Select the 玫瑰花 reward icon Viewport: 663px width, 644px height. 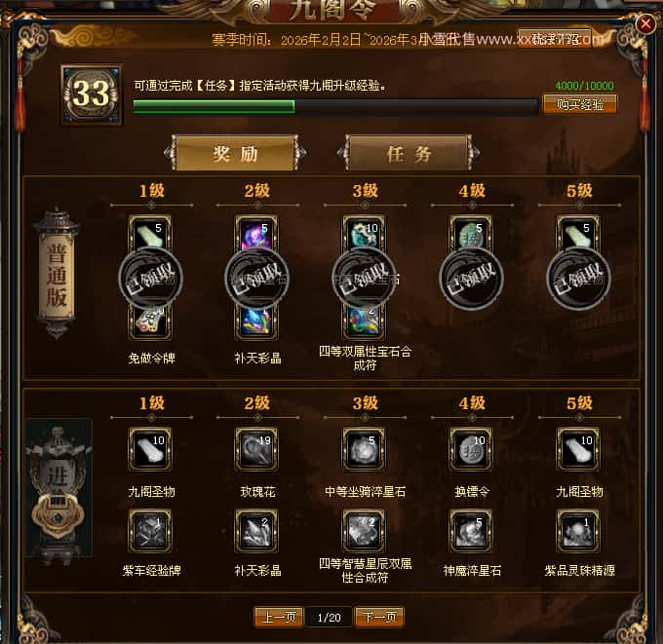256,449
